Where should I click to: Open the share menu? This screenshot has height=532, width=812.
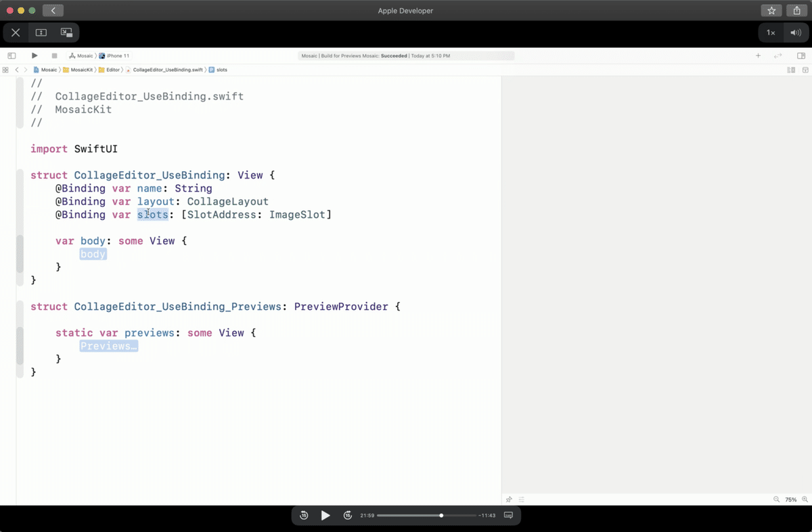pos(797,11)
